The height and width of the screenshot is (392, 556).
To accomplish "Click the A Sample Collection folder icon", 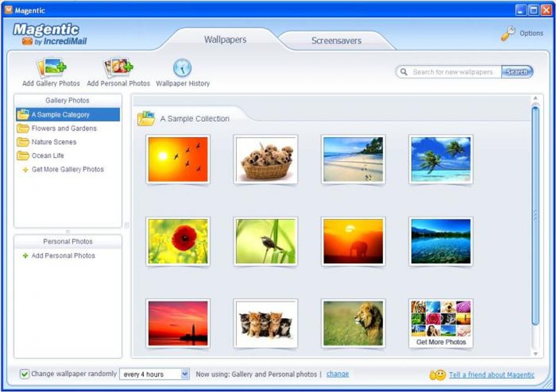I will [x=147, y=119].
